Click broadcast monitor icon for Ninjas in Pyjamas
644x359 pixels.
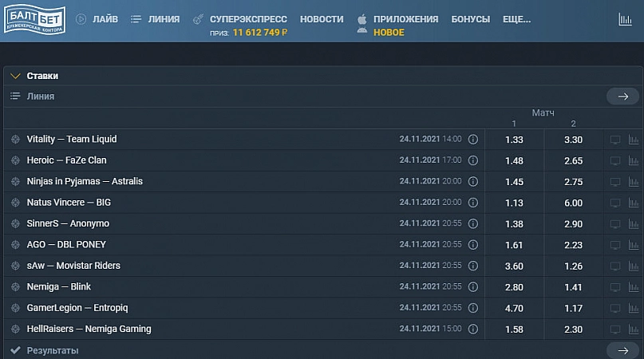point(614,182)
